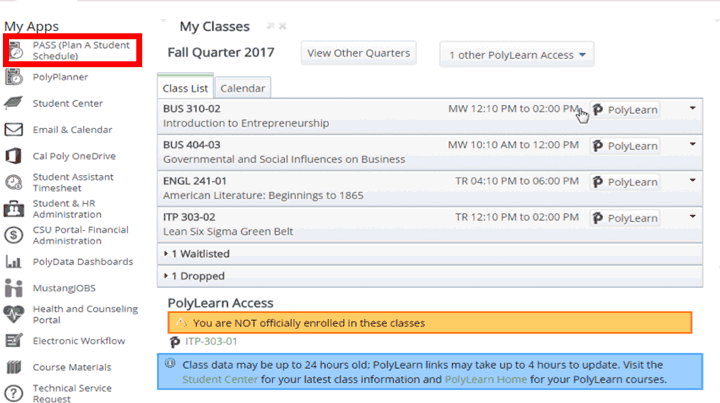Open the Cal Poly OneDrive text link
The image size is (720, 403).
pos(74,156)
